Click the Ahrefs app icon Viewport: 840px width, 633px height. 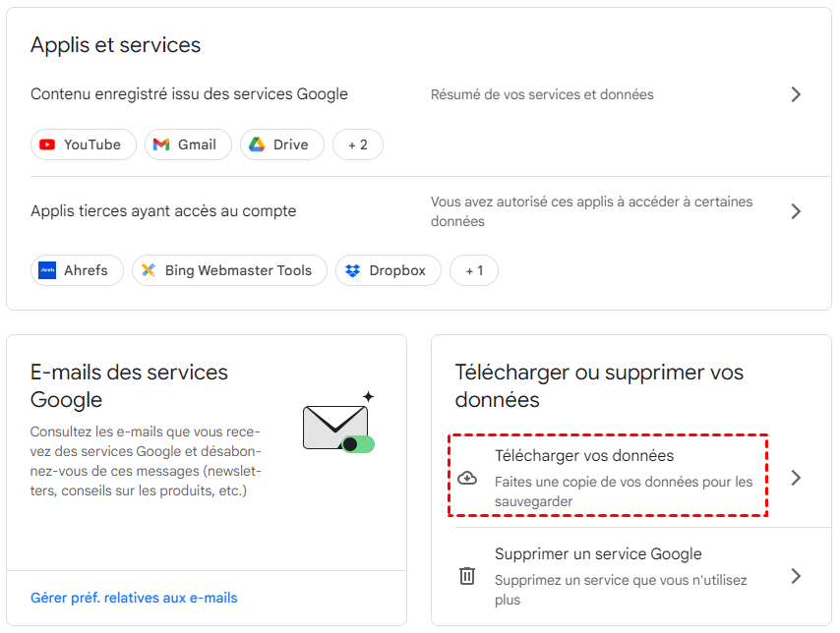point(47,270)
